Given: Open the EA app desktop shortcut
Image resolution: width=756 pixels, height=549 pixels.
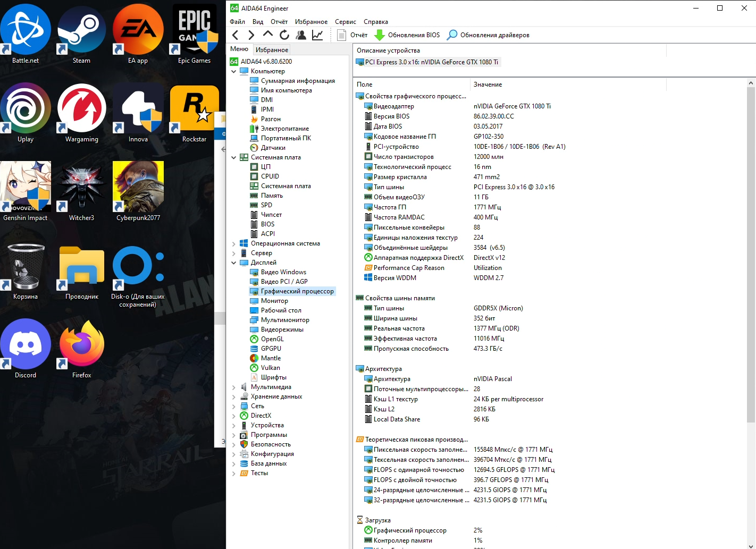Looking at the screenshot, I should pos(138,34).
